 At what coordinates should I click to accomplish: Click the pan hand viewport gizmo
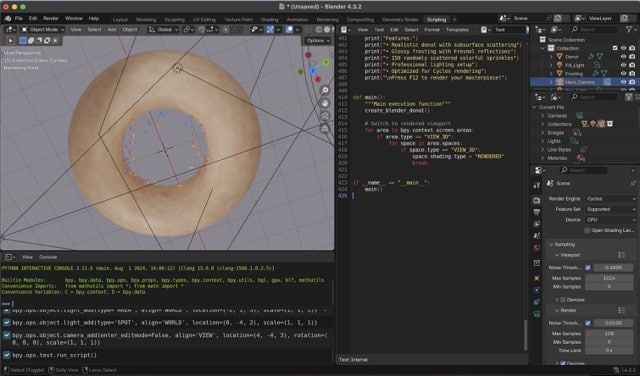point(325,103)
